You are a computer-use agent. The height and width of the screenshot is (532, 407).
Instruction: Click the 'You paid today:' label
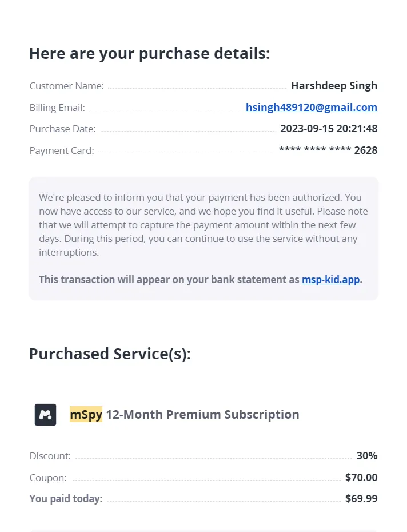[66, 498]
